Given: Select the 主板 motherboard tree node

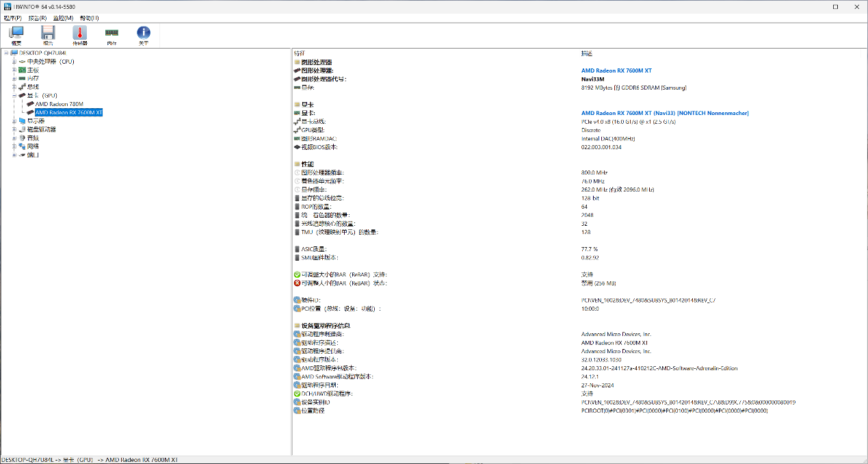Looking at the screenshot, I should point(33,70).
